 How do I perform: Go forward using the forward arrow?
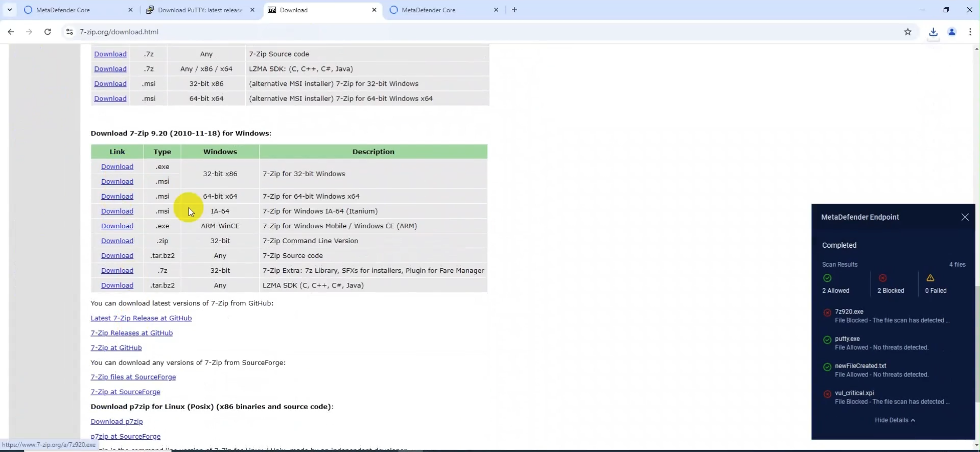[29, 32]
